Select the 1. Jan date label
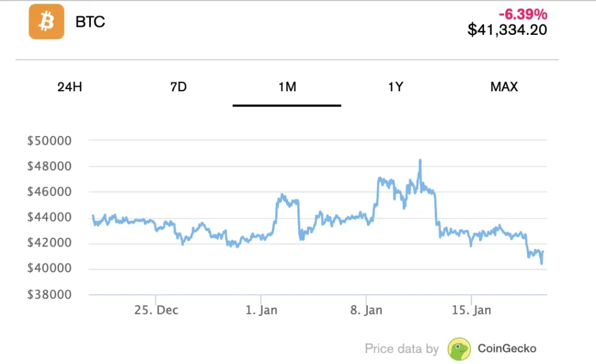This screenshot has width=596, height=364. 261,310
